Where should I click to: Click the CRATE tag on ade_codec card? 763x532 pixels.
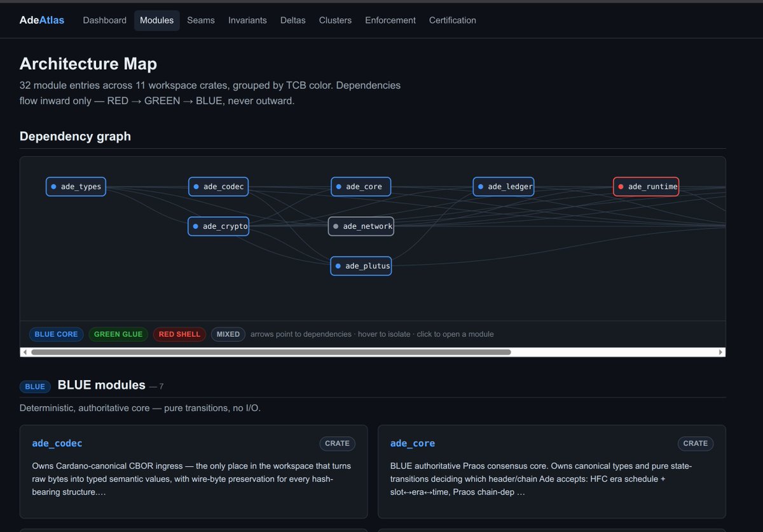point(337,444)
